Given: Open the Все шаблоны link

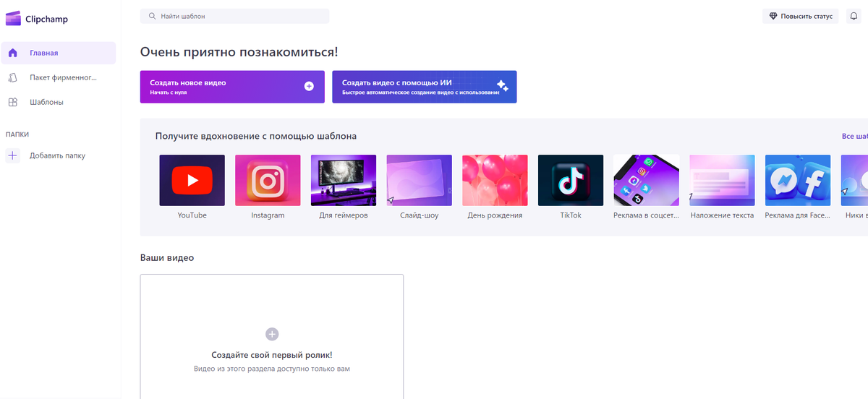Looking at the screenshot, I should pos(855,136).
